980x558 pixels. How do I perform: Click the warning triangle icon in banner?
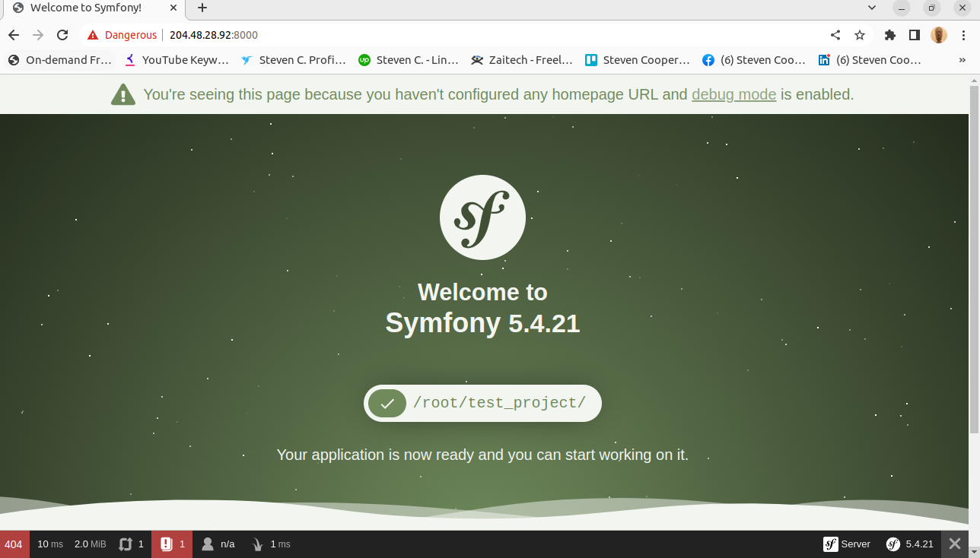tap(123, 94)
